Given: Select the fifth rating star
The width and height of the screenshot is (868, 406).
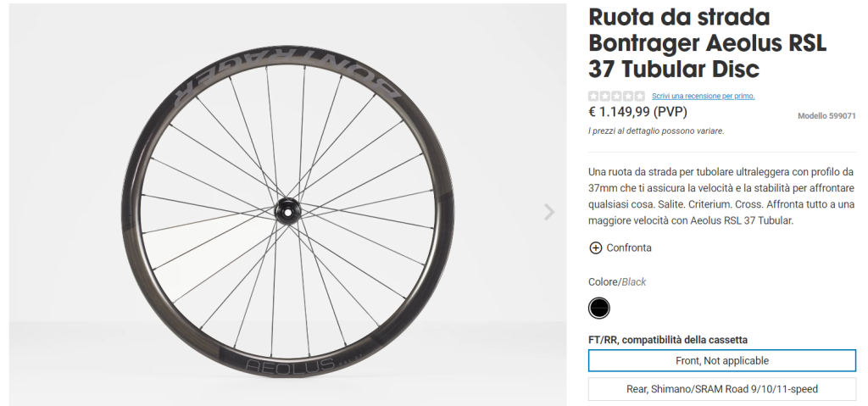Looking at the screenshot, I should coord(640,96).
